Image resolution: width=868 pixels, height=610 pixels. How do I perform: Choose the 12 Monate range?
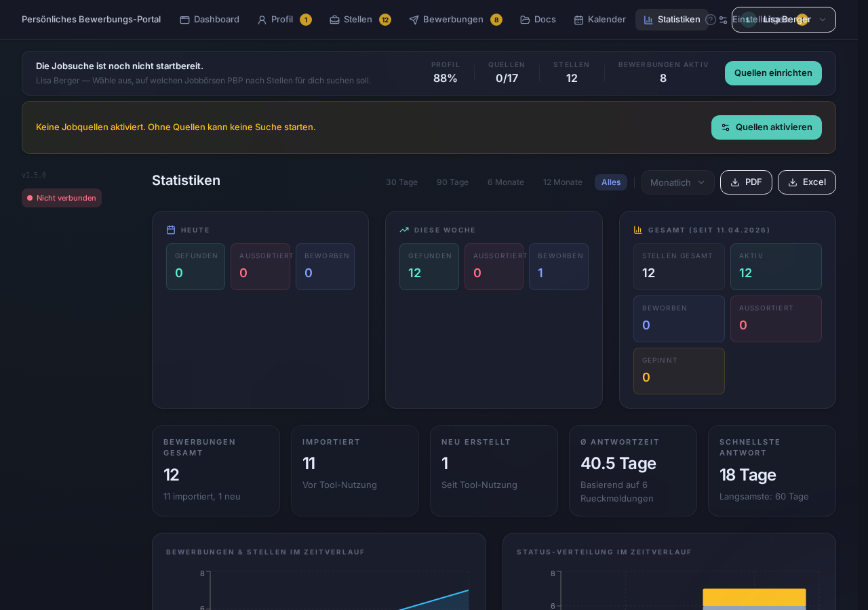[562, 182]
